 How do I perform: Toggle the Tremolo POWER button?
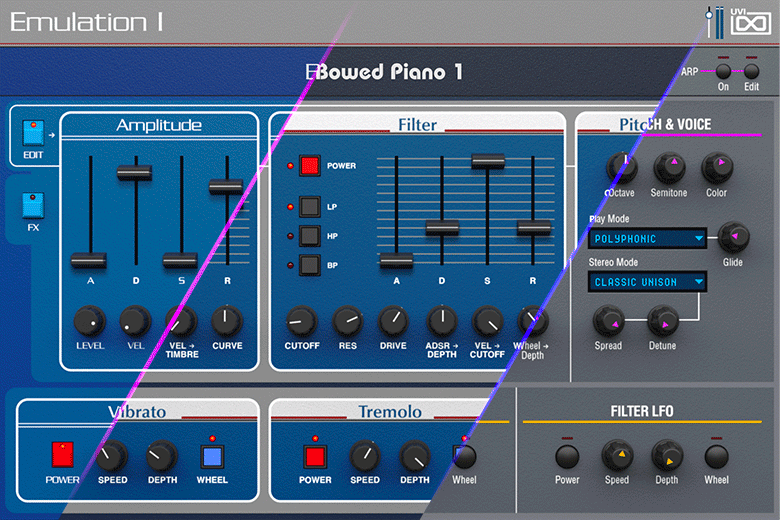coord(315,456)
